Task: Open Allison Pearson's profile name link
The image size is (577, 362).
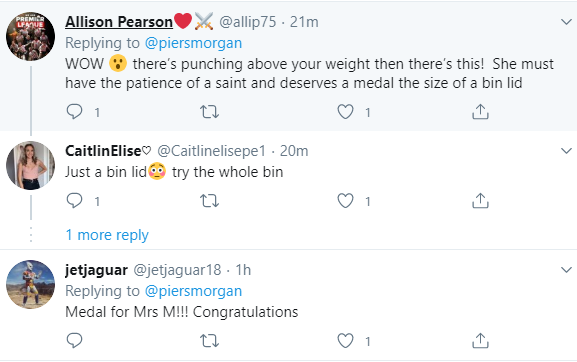Action: (119, 22)
